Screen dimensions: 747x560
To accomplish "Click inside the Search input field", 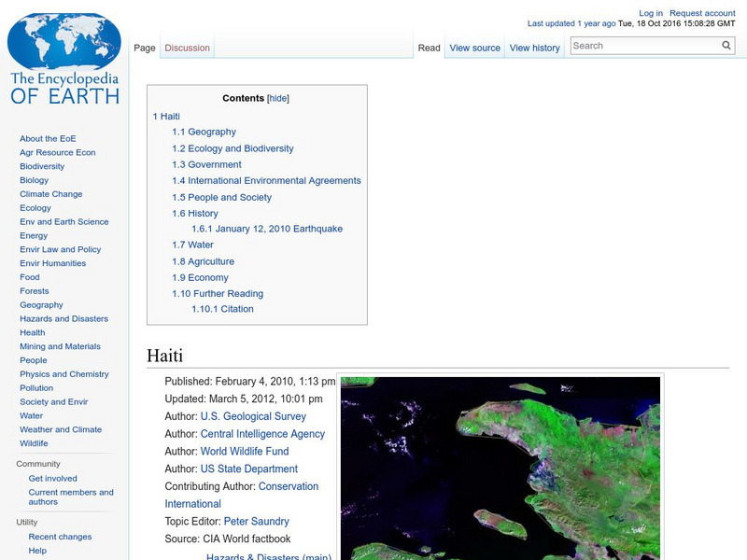I will [x=644, y=46].
